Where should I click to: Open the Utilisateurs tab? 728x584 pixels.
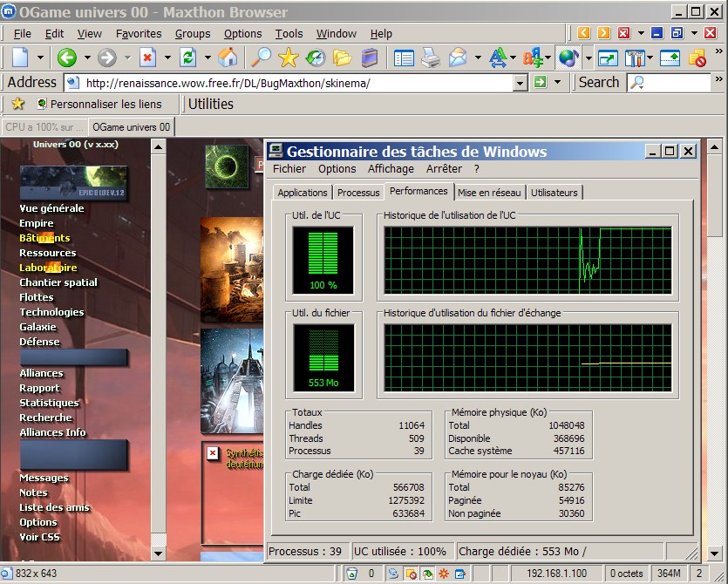click(555, 192)
